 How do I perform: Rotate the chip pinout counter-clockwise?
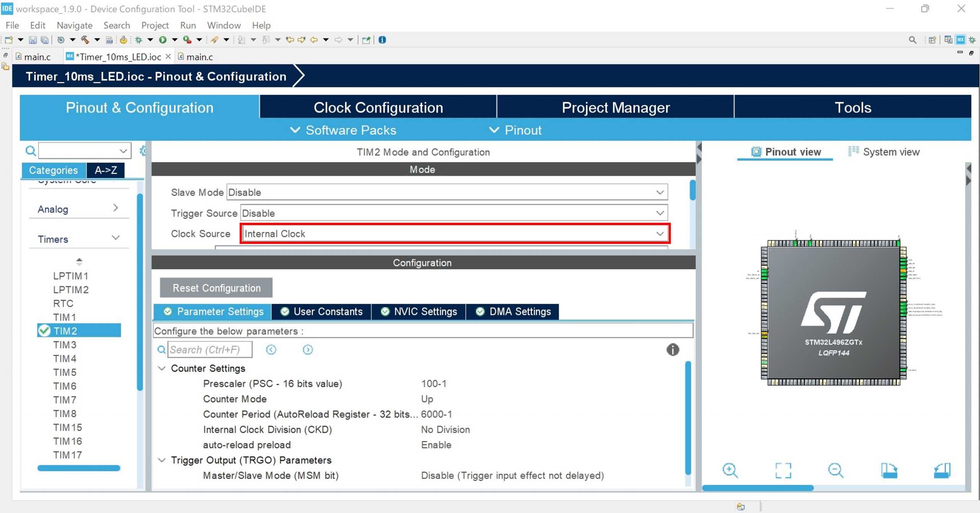[942, 470]
